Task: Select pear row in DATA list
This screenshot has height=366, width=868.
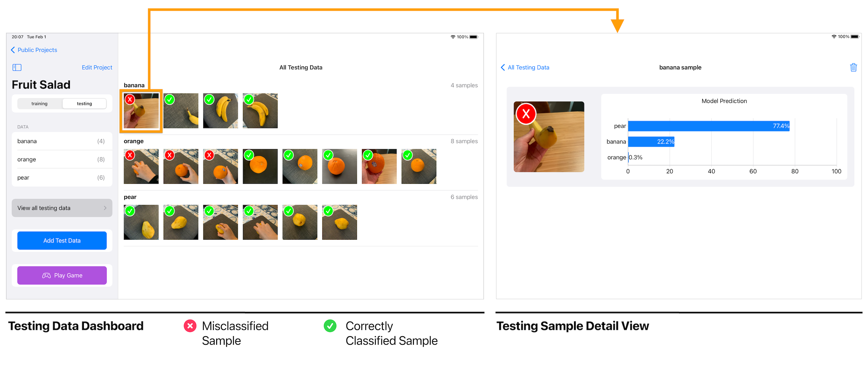Action: (x=62, y=177)
